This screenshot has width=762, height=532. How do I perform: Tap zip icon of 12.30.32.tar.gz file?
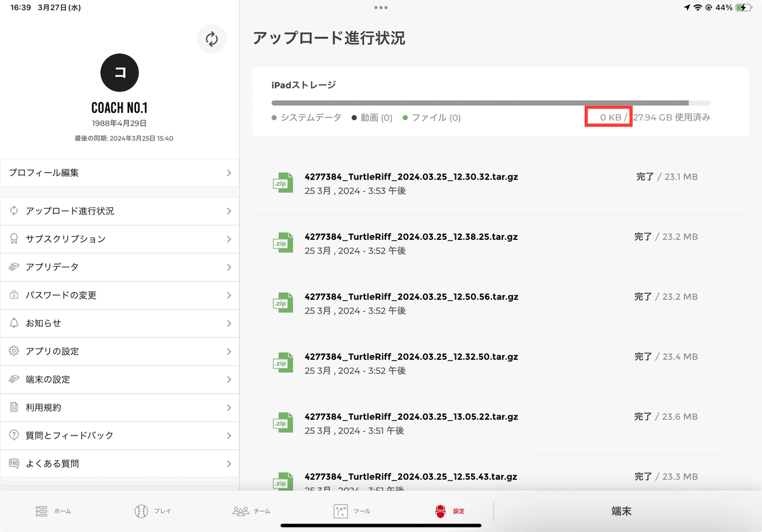(x=283, y=183)
